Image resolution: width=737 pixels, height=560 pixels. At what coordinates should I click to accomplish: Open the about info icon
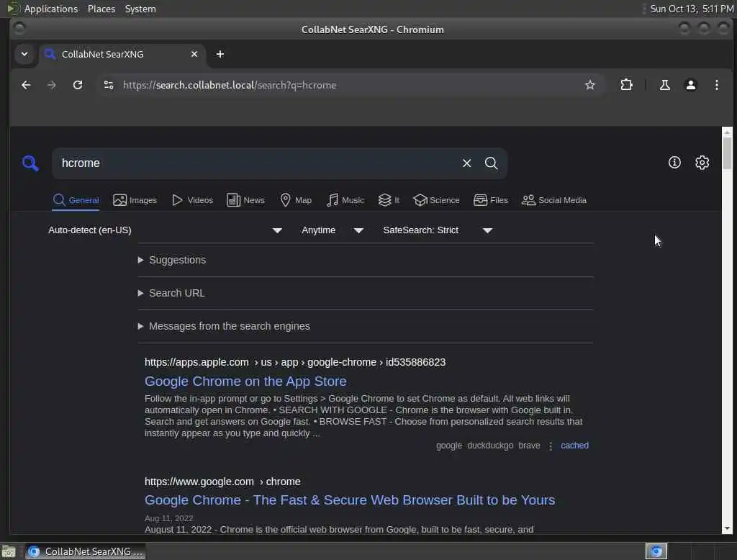point(674,163)
